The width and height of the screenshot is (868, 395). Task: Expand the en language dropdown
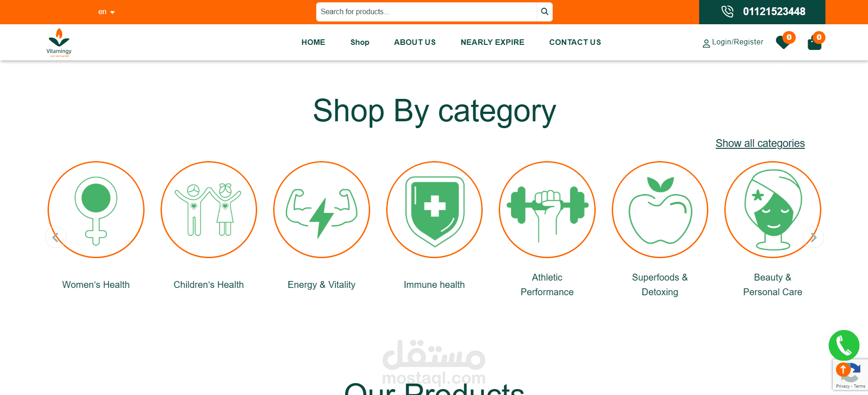pyautogui.click(x=106, y=12)
